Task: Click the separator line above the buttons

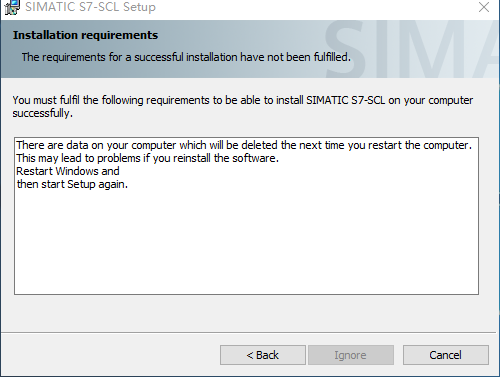Action: coord(248,332)
